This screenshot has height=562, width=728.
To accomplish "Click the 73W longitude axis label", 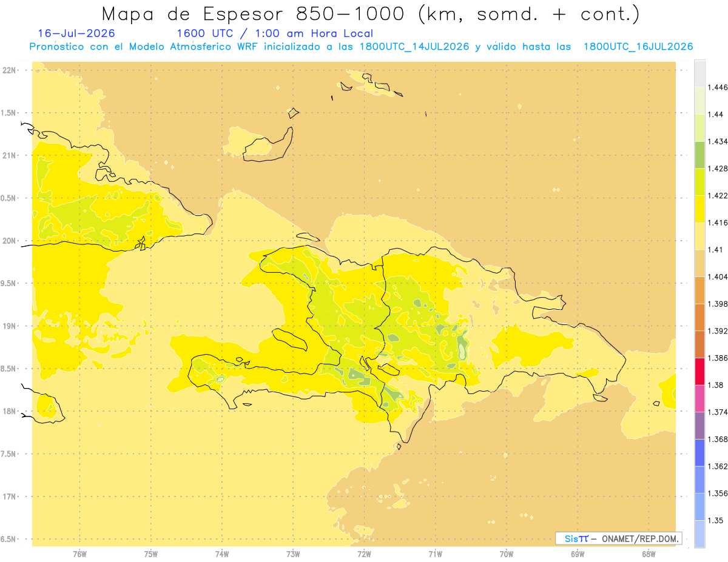I will pos(293,554).
